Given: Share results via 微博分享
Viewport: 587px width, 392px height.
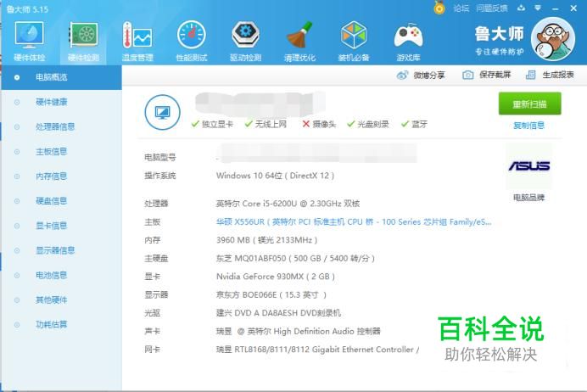Looking at the screenshot, I should point(421,76).
